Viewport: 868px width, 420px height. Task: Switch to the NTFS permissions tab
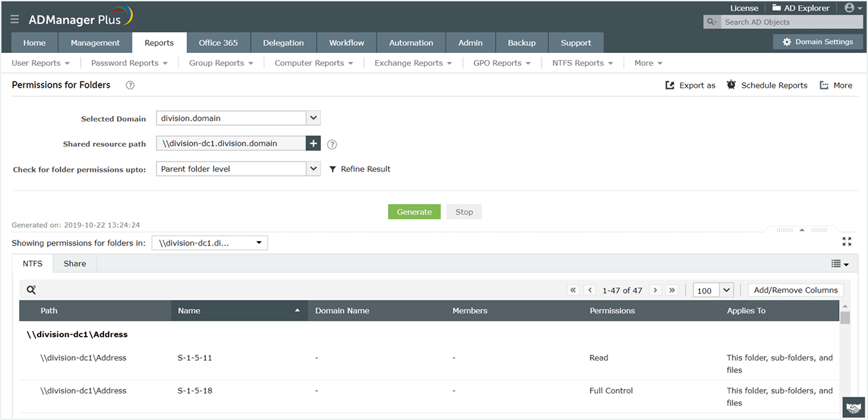pyautogui.click(x=33, y=264)
